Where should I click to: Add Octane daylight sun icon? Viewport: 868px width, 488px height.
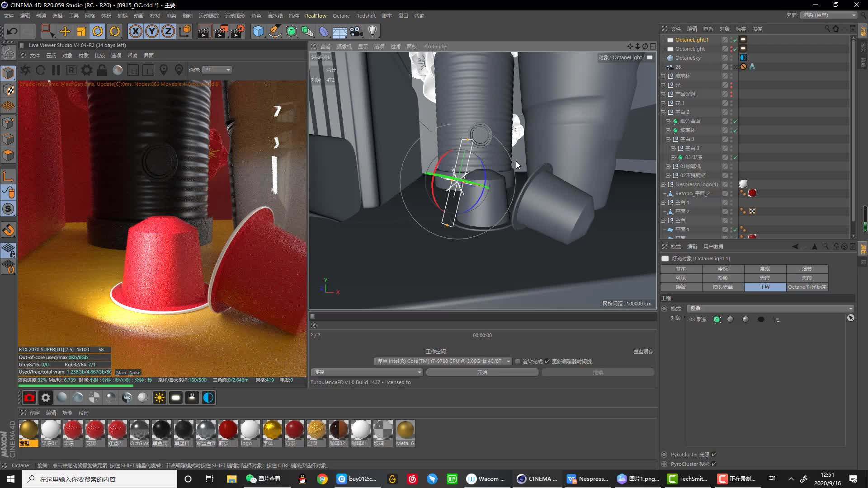pos(160,398)
